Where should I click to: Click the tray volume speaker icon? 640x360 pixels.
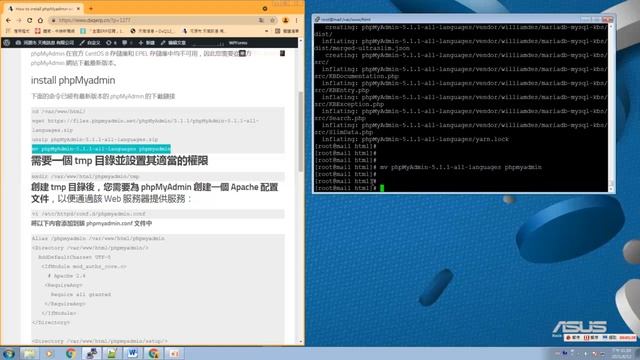click(585, 353)
